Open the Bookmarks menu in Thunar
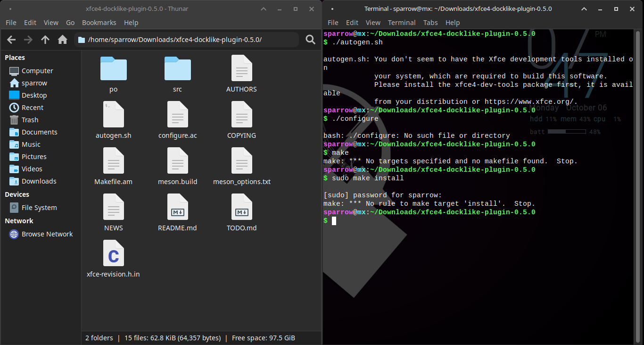Viewport: 644px width, 345px height. click(99, 23)
